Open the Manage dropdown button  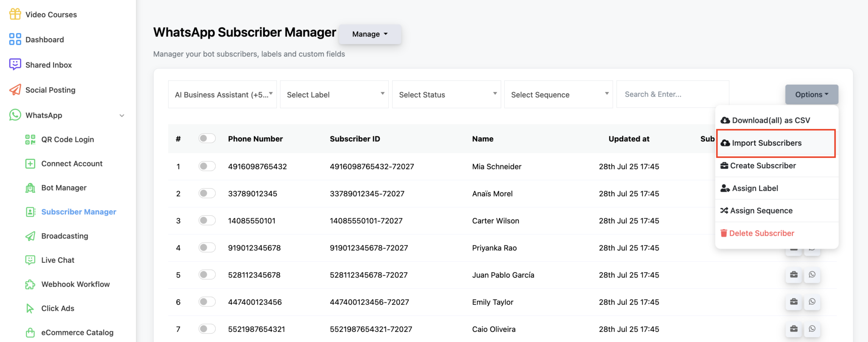click(x=370, y=34)
